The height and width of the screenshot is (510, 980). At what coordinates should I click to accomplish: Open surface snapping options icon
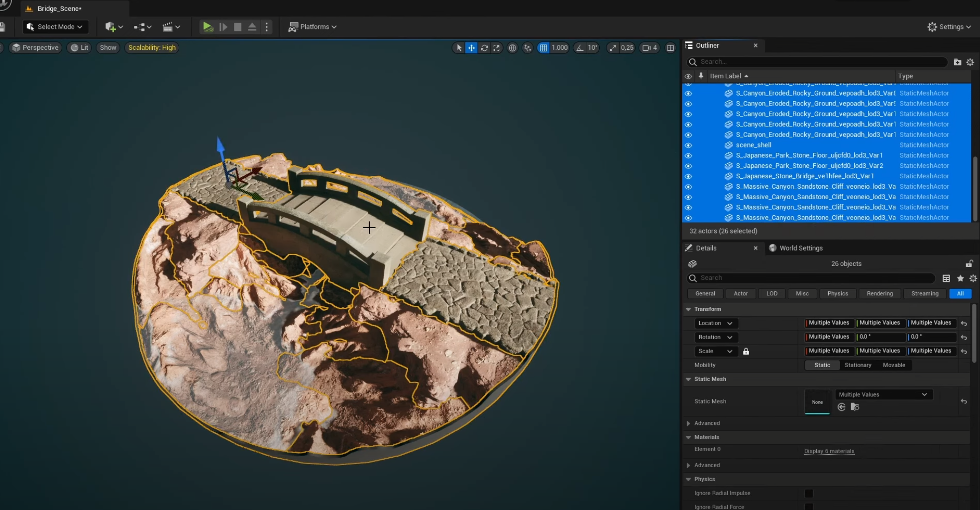click(x=528, y=48)
